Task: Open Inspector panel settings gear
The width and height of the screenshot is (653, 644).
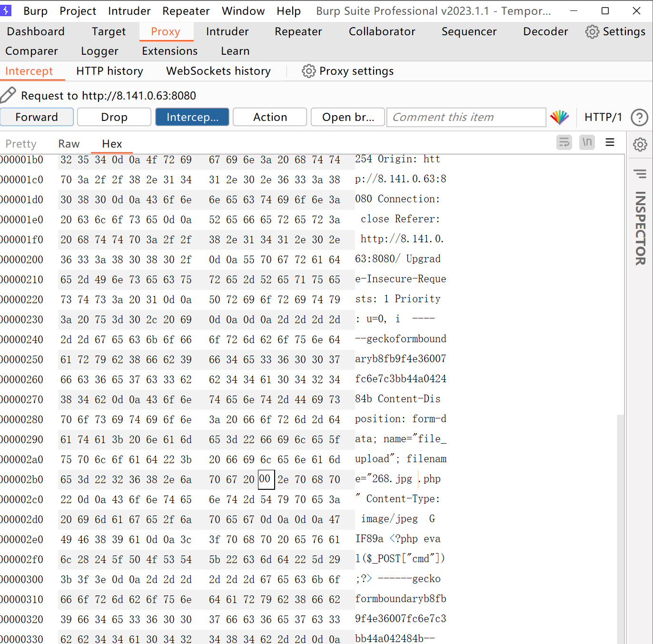Action: [x=640, y=144]
